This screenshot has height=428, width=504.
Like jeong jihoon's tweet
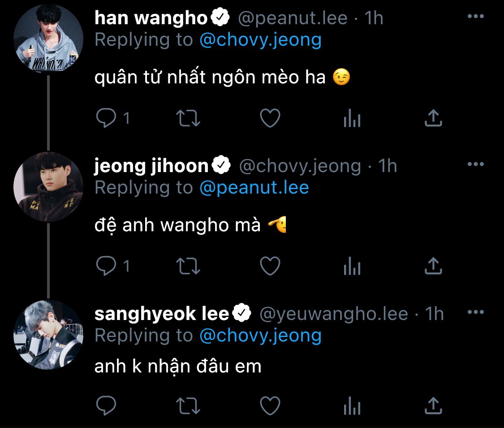coord(270,266)
